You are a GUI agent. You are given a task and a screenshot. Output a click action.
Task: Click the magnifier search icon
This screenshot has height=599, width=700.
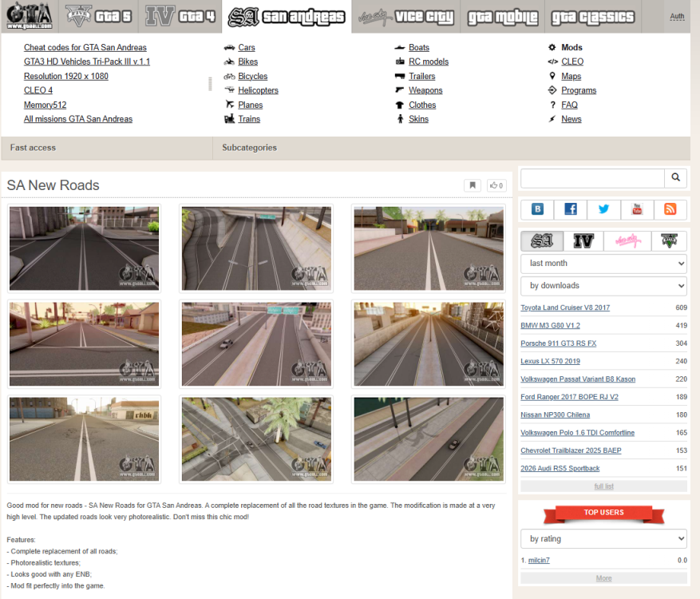click(x=675, y=178)
